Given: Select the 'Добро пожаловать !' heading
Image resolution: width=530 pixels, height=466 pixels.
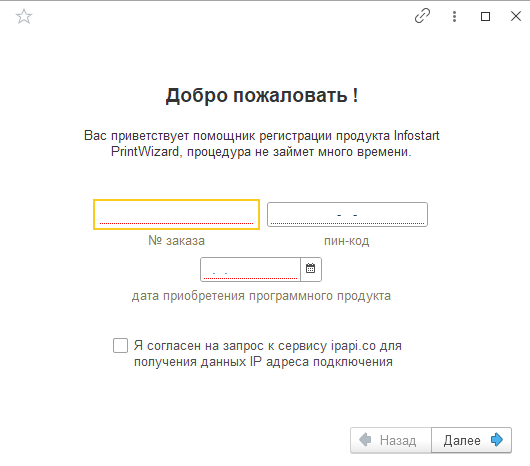Looking at the screenshot, I should [262, 95].
